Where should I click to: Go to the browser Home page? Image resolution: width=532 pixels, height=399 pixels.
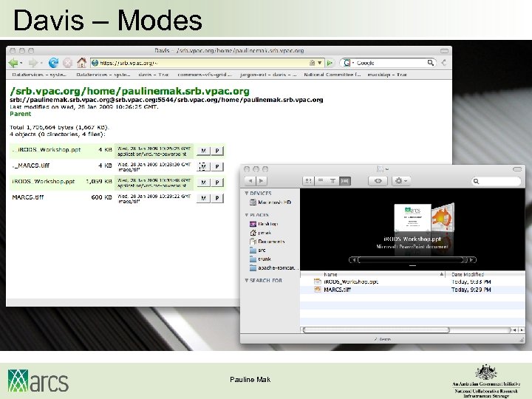pos(82,62)
